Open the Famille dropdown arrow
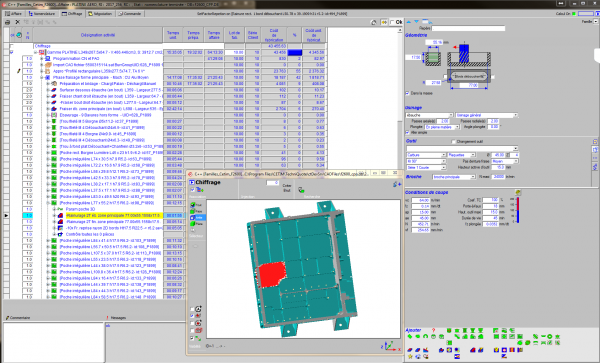This screenshot has width=600, height=363. pos(596,22)
